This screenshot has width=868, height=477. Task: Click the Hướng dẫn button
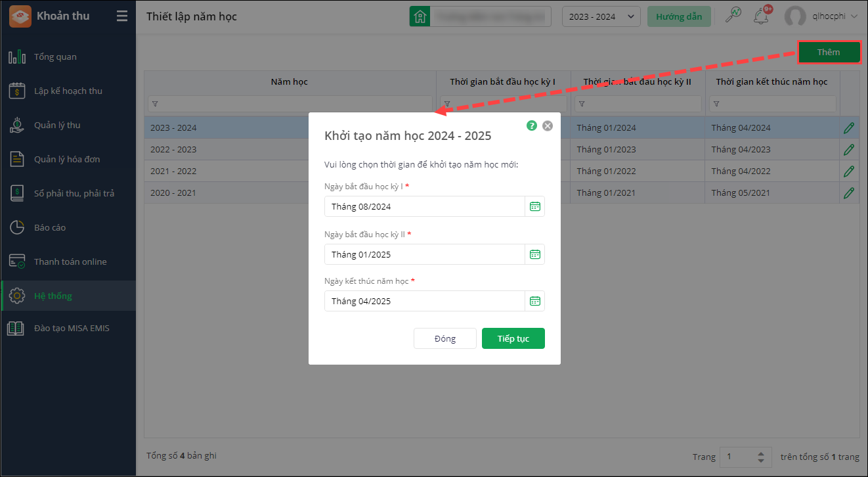pos(679,17)
